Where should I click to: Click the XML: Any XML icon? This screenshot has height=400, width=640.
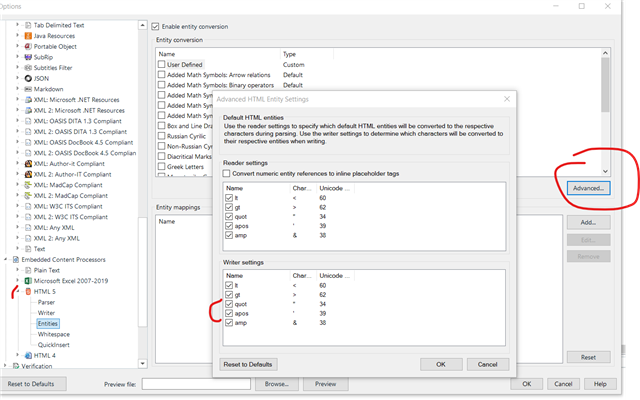click(28, 228)
